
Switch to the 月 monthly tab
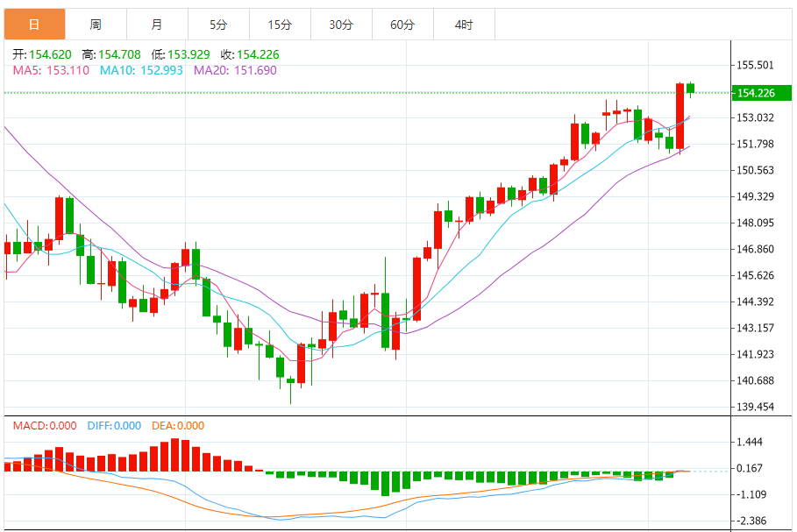pyautogui.click(x=157, y=25)
